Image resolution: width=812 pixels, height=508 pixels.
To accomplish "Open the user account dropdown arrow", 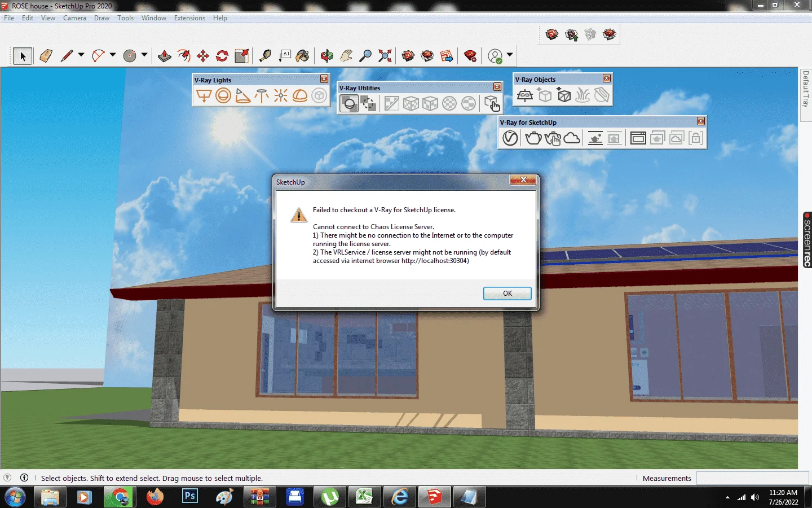I will (x=510, y=55).
